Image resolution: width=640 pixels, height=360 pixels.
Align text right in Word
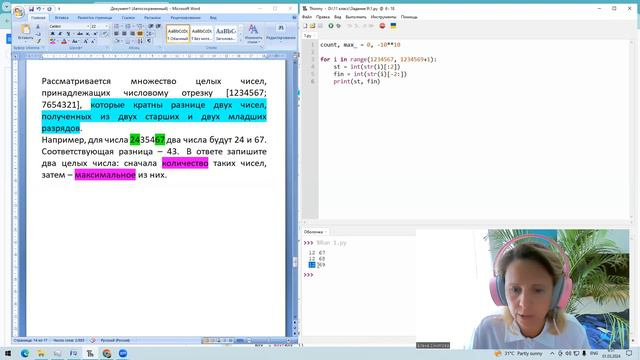(x=132, y=33)
